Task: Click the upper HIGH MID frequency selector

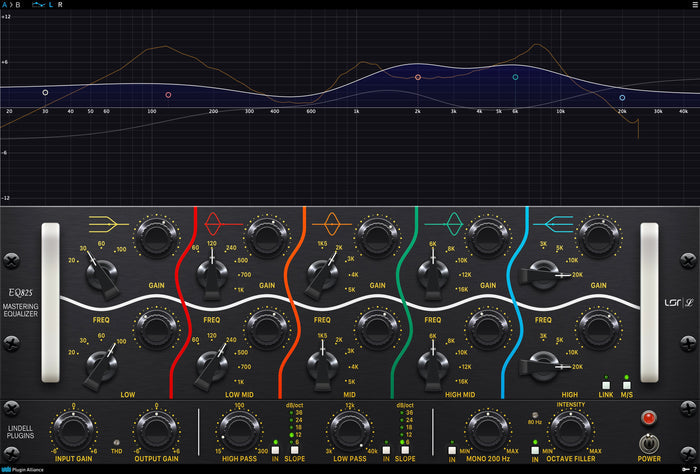Action: click(433, 275)
